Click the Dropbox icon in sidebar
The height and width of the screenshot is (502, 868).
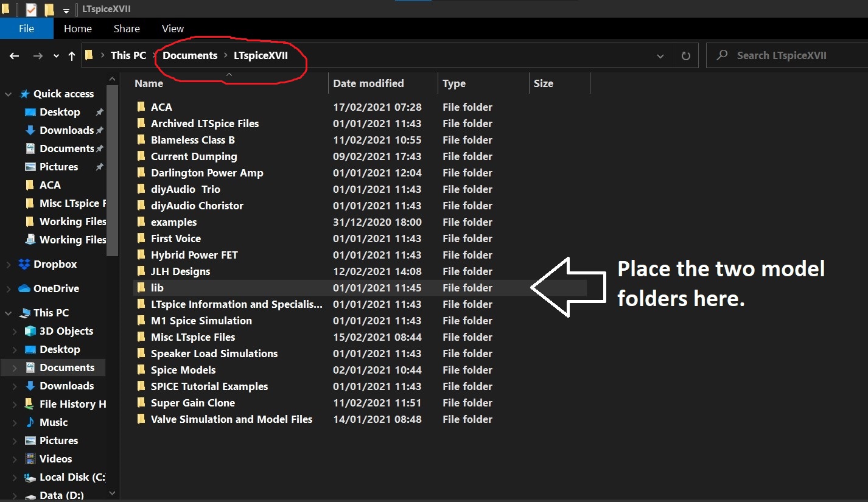coord(24,264)
